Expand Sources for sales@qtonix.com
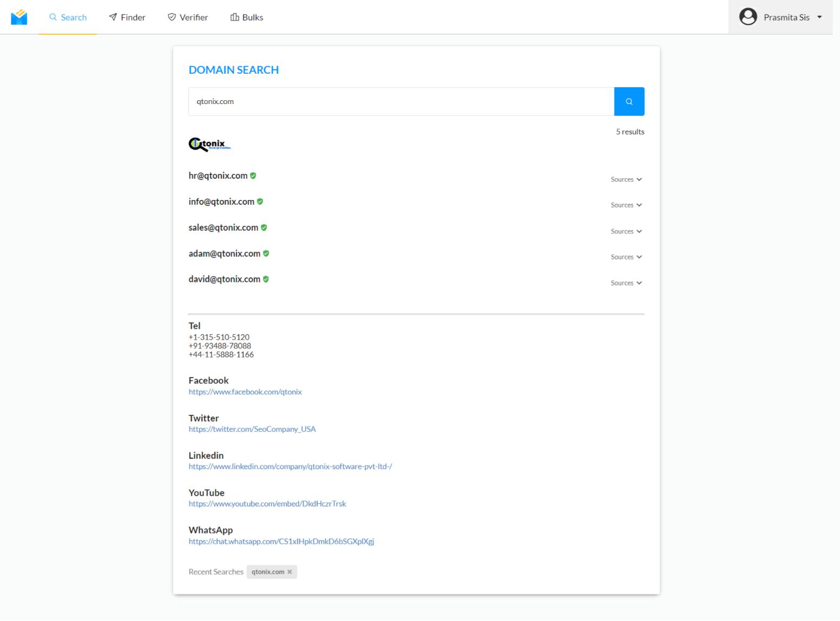Viewport: 840px width, 621px height. (x=626, y=231)
